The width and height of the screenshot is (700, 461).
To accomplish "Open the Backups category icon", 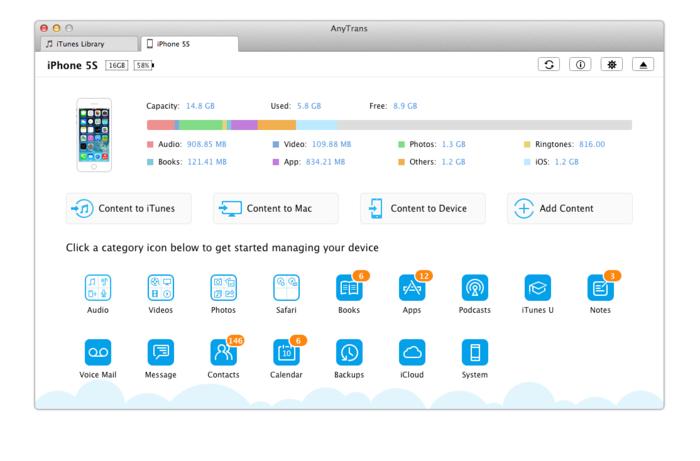I will (349, 353).
